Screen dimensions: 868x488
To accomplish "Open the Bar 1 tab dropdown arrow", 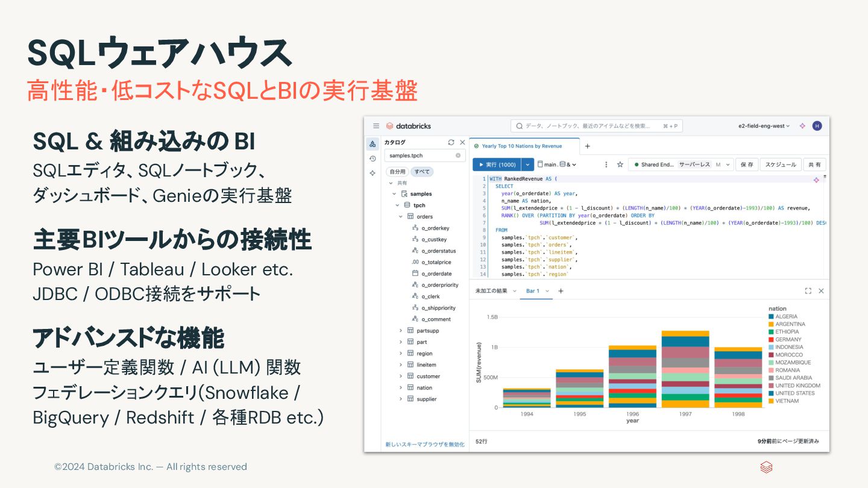I will coord(547,291).
